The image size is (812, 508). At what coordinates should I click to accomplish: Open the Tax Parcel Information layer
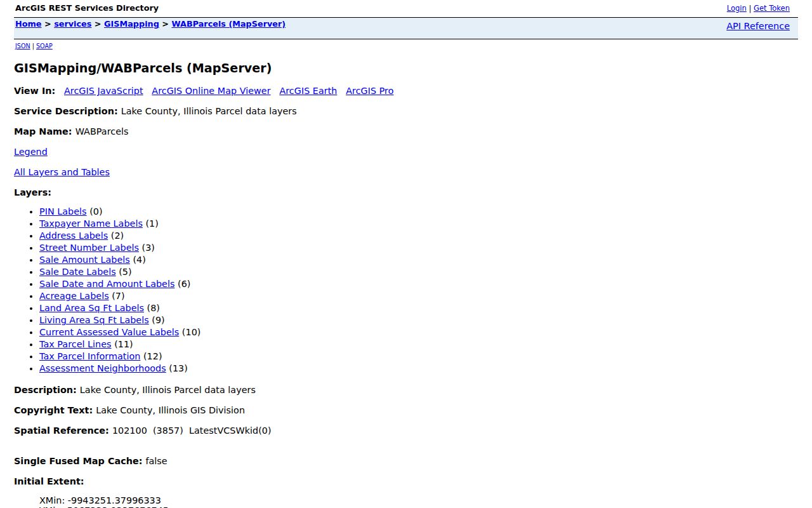click(89, 356)
